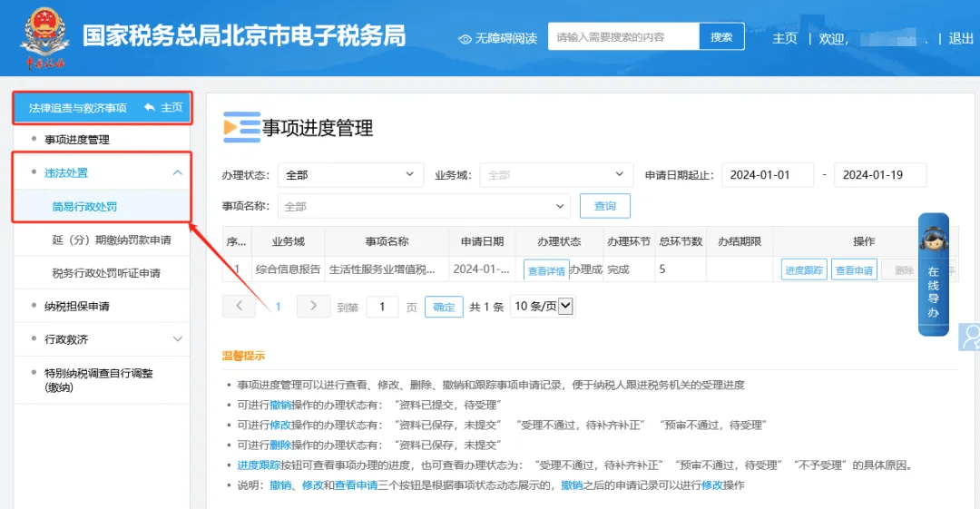
Task: Click 查看详情 in row 1
Action: tap(546, 270)
